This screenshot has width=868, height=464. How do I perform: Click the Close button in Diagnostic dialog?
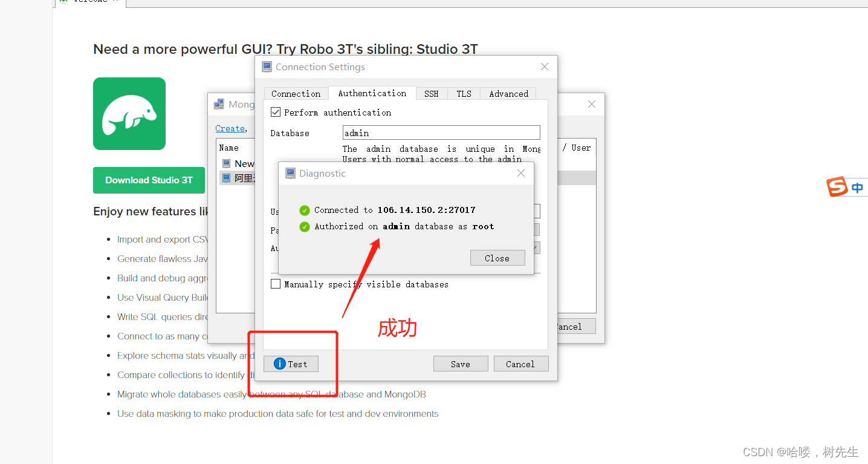pyautogui.click(x=497, y=258)
